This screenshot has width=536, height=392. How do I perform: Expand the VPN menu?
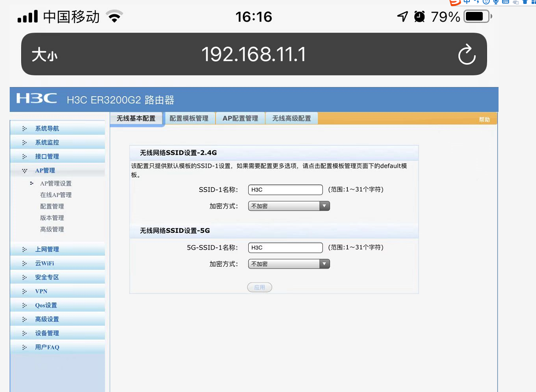pos(57,291)
